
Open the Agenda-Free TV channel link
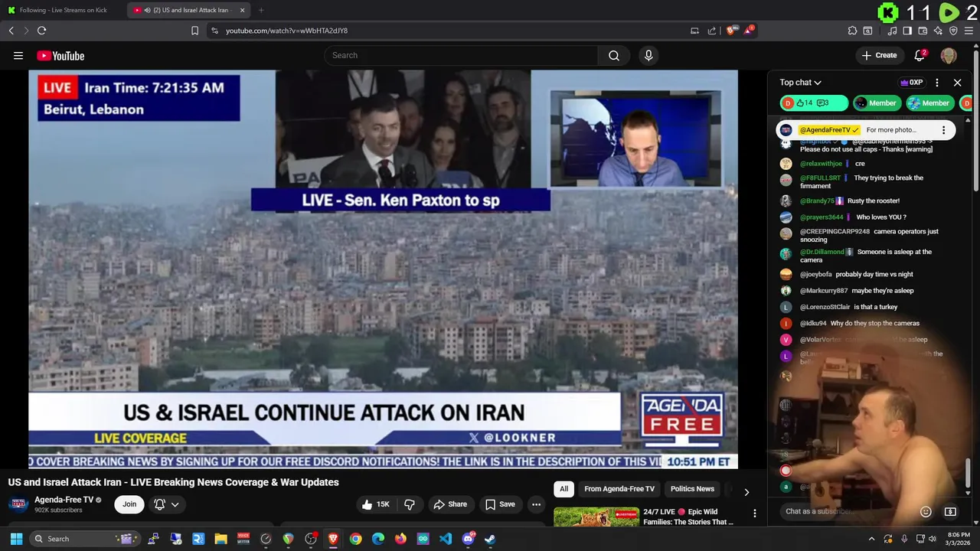64,500
